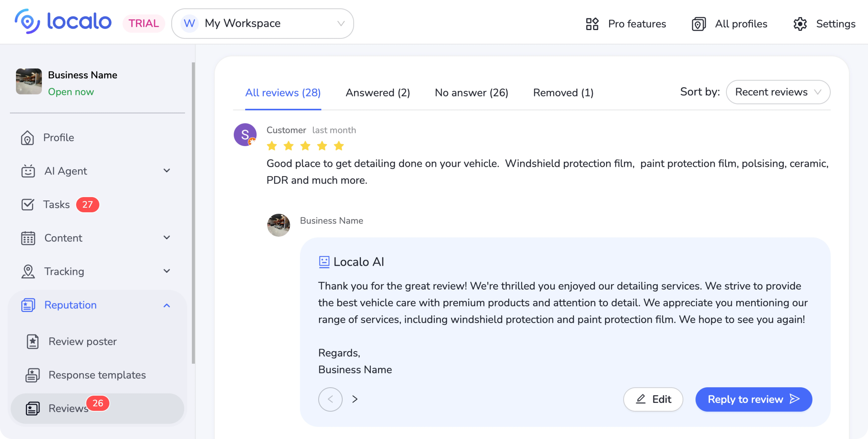
Task: Switch to Answered (2) tab
Action: tap(378, 93)
